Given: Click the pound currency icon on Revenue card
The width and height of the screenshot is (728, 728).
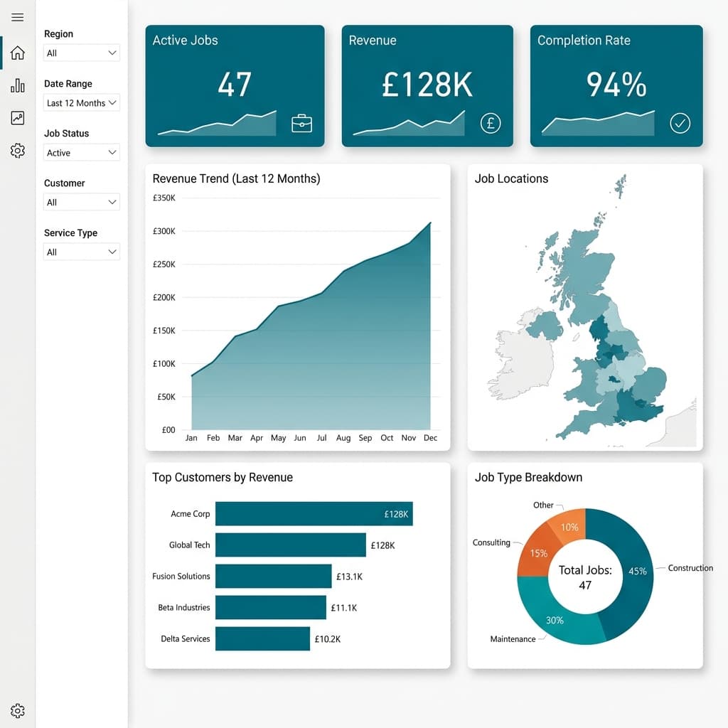Looking at the screenshot, I should pos(490,123).
